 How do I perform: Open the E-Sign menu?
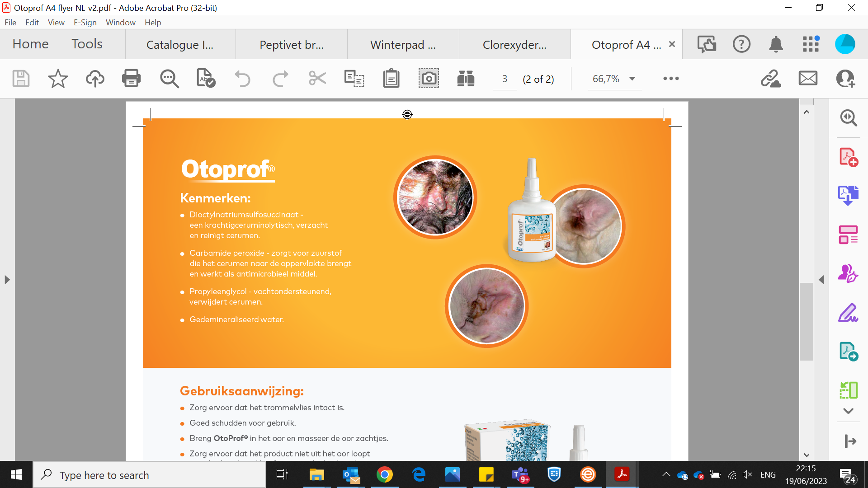(85, 23)
